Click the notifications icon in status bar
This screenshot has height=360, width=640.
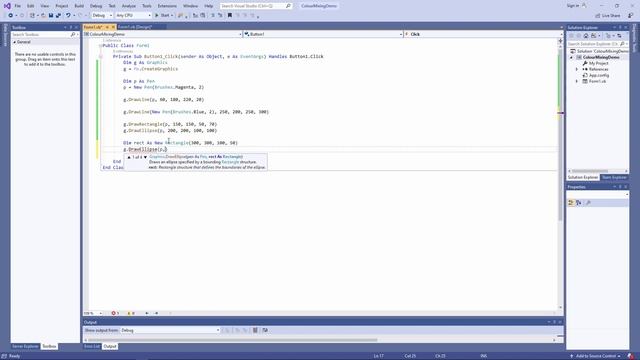(631, 356)
